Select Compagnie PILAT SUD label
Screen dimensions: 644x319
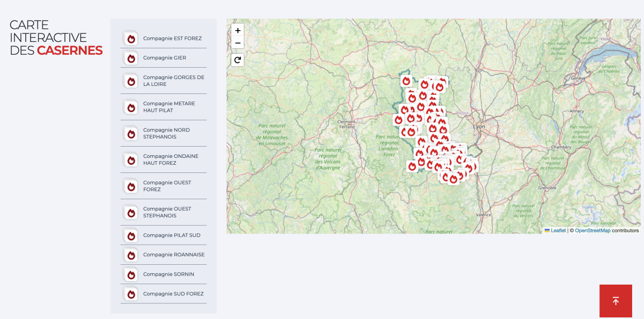(172, 235)
